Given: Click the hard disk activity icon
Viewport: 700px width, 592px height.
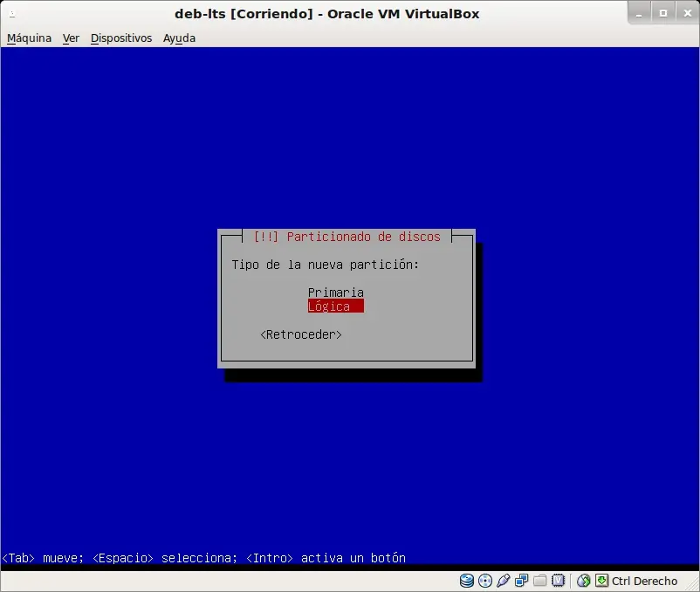Looking at the screenshot, I should (466, 581).
